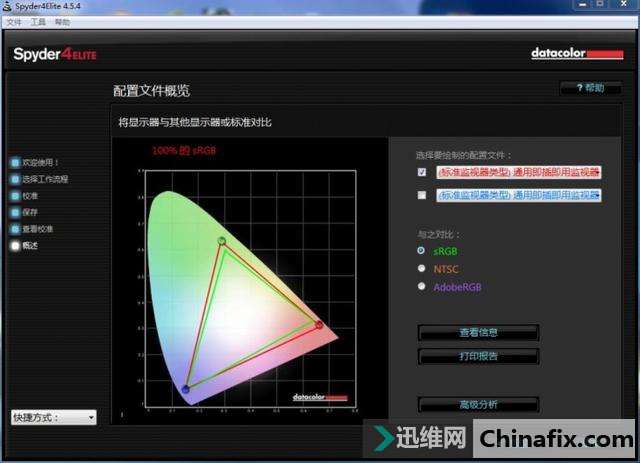Go to the 选择工作流程 step label
Viewport: 640px width, 463px height.
pyautogui.click(x=45, y=179)
